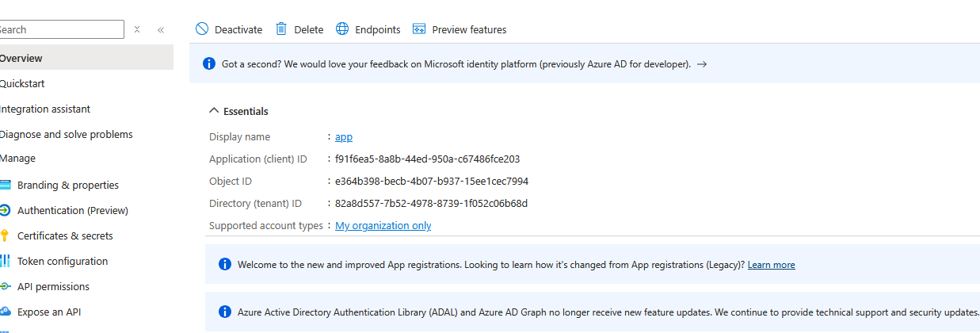Click the API permissions icon

pyautogui.click(x=5, y=286)
